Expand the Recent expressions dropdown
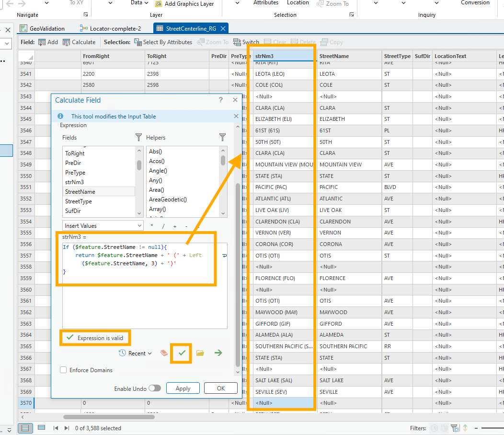 135,353
